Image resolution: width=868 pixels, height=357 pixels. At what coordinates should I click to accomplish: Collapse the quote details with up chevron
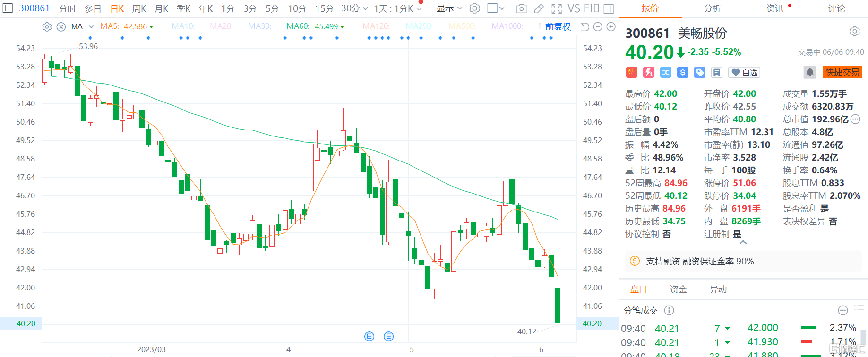click(x=743, y=242)
